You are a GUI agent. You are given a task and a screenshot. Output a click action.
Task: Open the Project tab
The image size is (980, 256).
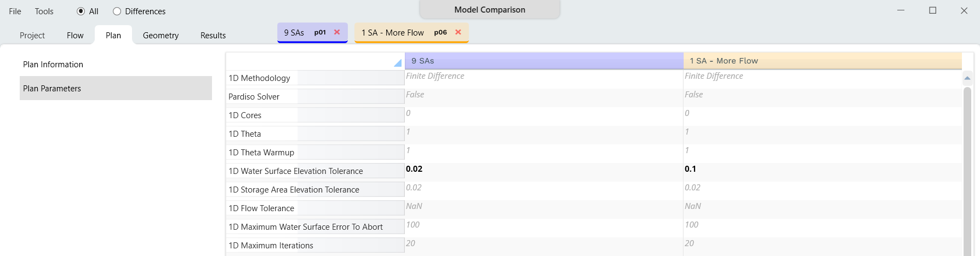tap(32, 36)
